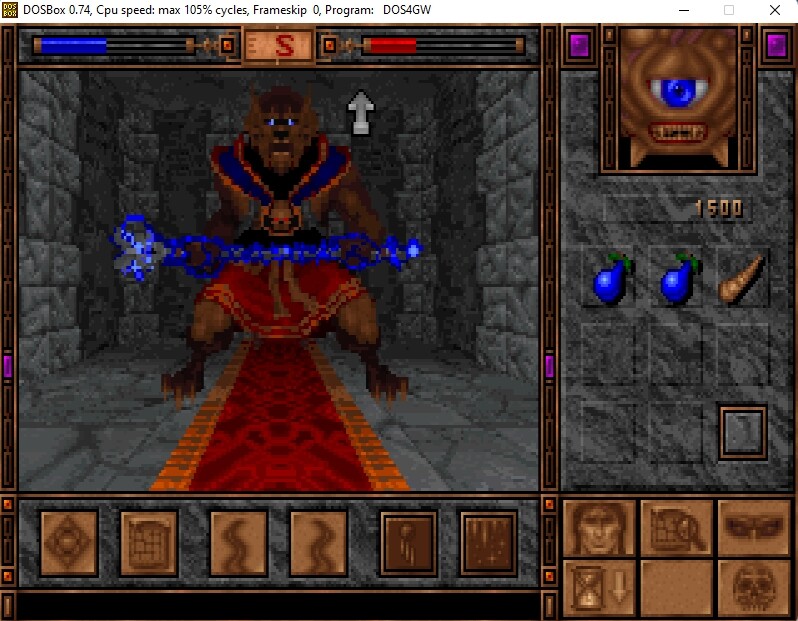Screen dimensions: 798x621
Task: Click the purple gem left of portrait
Action: click(580, 45)
